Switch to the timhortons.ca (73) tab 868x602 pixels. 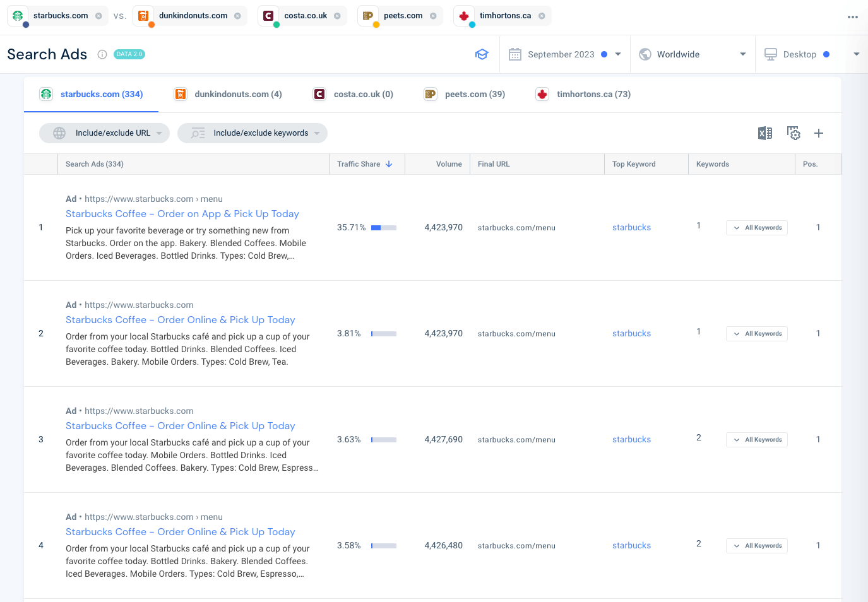coord(583,94)
